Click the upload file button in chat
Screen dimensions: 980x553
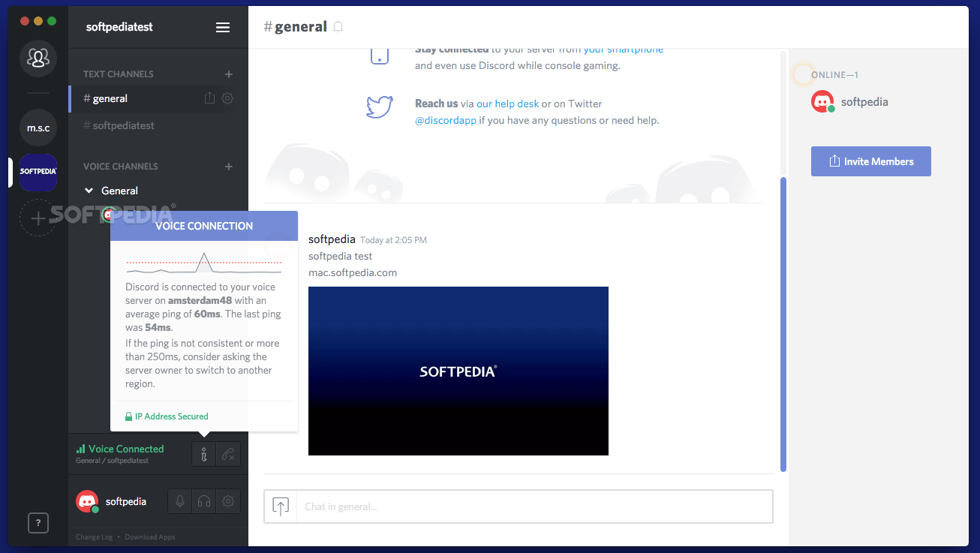tap(281, 506)
